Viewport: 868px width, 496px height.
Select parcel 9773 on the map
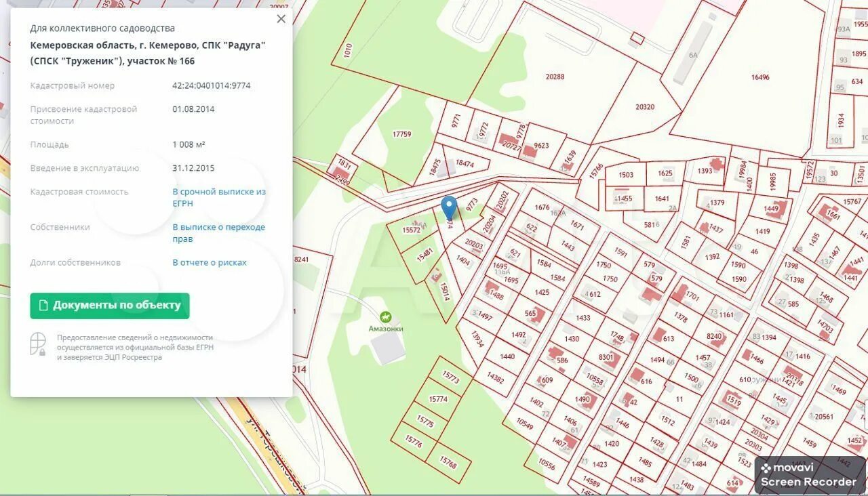click(472, 204)
